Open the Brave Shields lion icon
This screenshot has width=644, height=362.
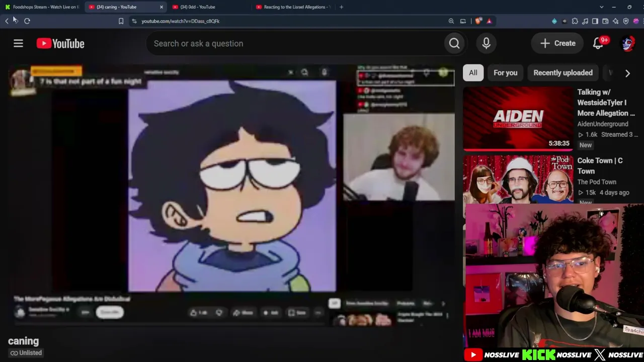point(478,21)
